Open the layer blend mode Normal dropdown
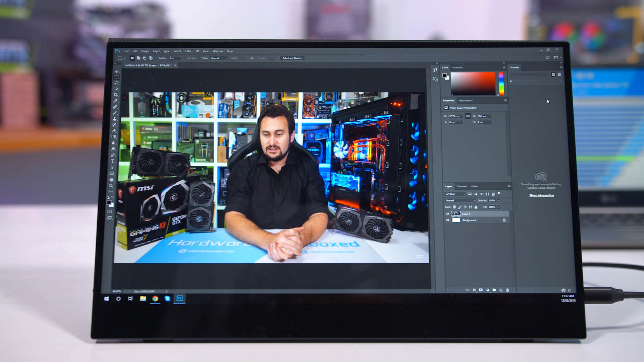 click(460, 200)
